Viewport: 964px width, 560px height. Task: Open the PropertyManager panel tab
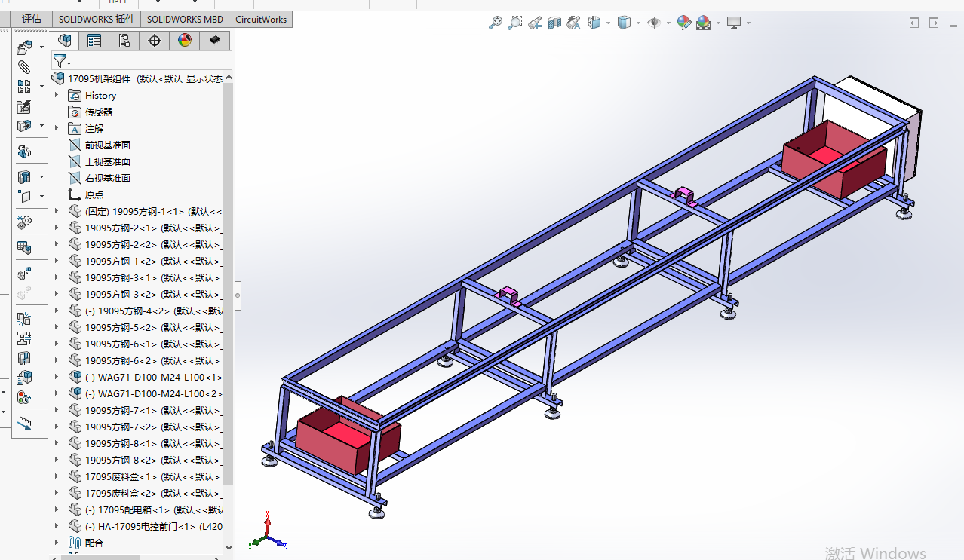coord(94,41)
